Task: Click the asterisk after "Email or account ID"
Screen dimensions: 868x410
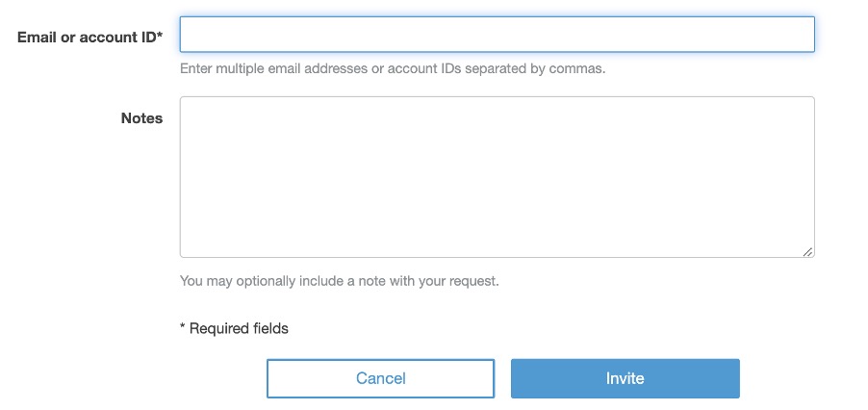Action: click(x=160, y=36)
